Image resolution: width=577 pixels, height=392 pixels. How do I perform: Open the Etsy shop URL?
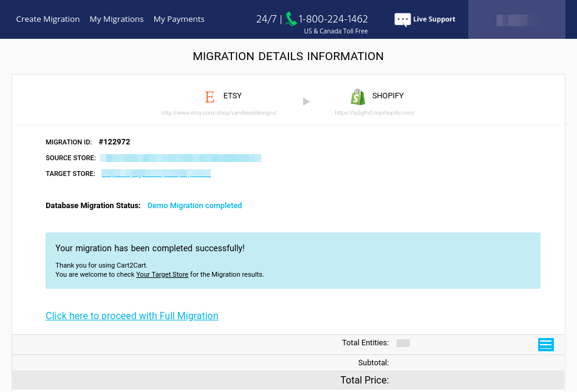coord(219,113)
